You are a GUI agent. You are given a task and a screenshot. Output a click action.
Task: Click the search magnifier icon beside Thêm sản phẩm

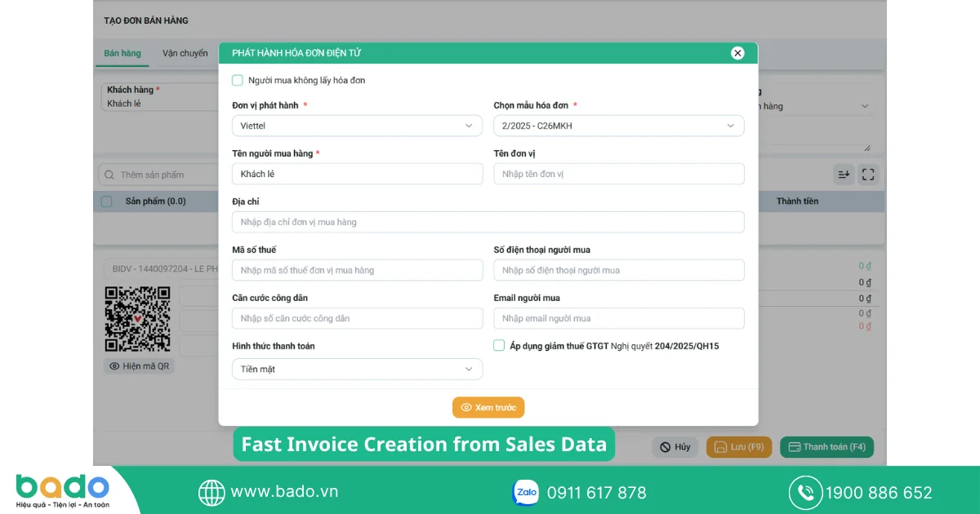(109, 175)
